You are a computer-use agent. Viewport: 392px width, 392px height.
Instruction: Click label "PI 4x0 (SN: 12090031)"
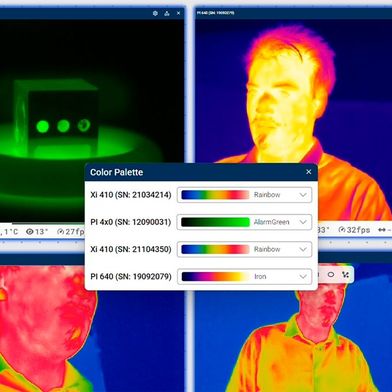click(x=131, y=222)
